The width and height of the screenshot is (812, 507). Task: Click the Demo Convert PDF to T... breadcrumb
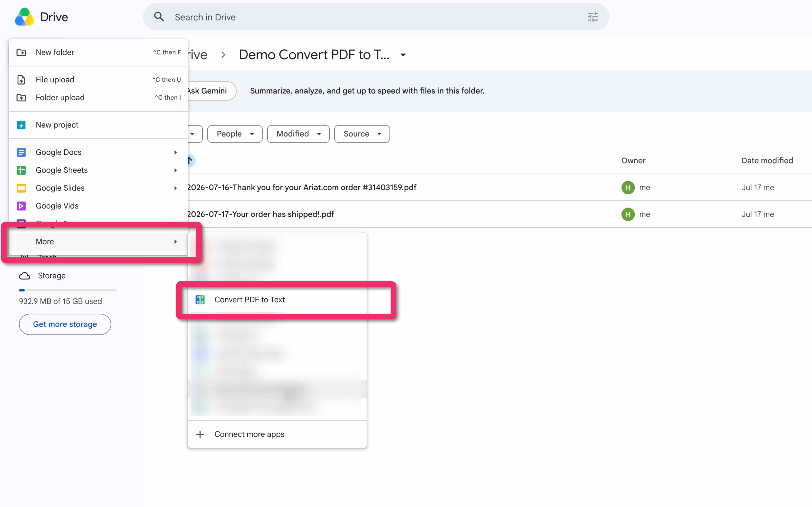[x=314, y=55]
